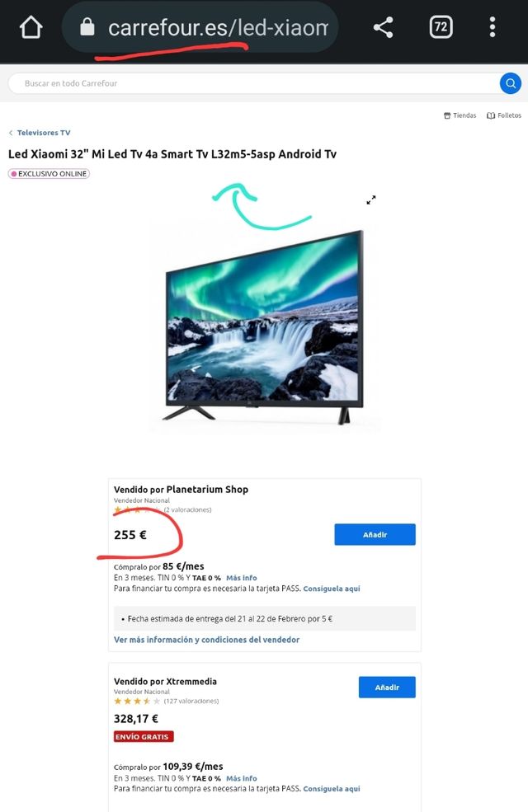This screenshot has width=528, height=812.
Task: Open Consíguela aquí link under Planetarium offer
Action: [332, 589]
